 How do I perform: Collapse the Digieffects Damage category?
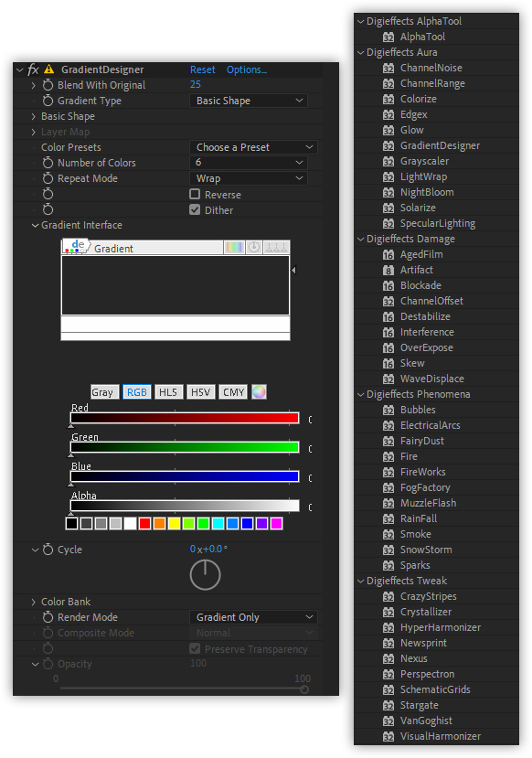click(360, 239)
